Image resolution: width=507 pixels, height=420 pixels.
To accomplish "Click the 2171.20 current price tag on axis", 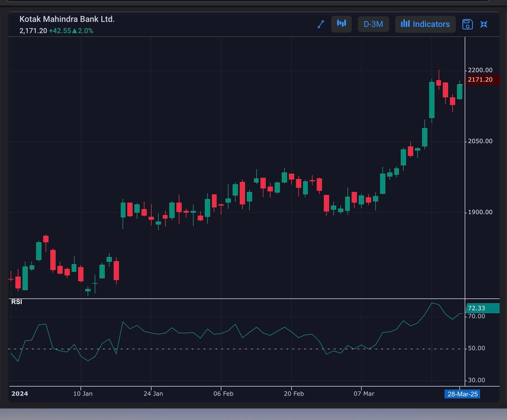I will (482, 80).
